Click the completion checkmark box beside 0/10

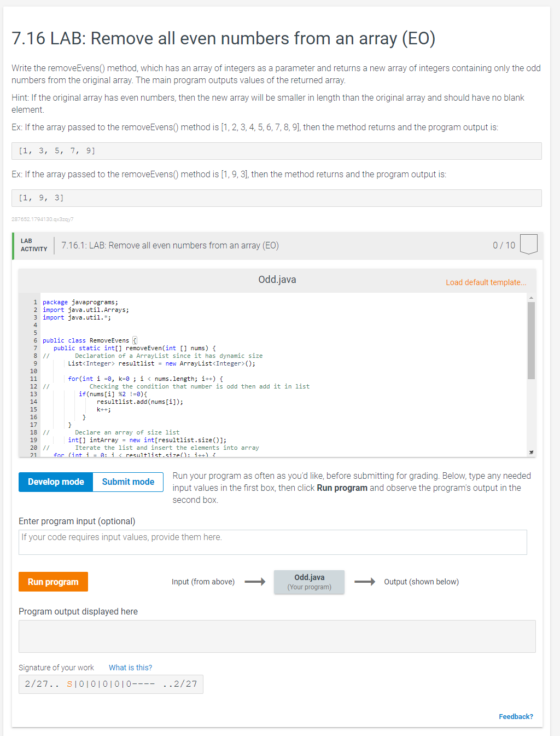pos(528,244)
